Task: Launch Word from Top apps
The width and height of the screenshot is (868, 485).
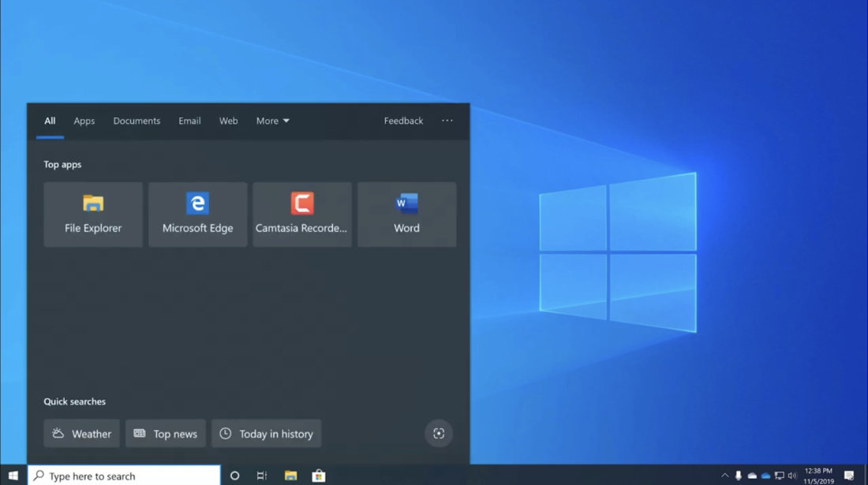Action: point(407,215)
